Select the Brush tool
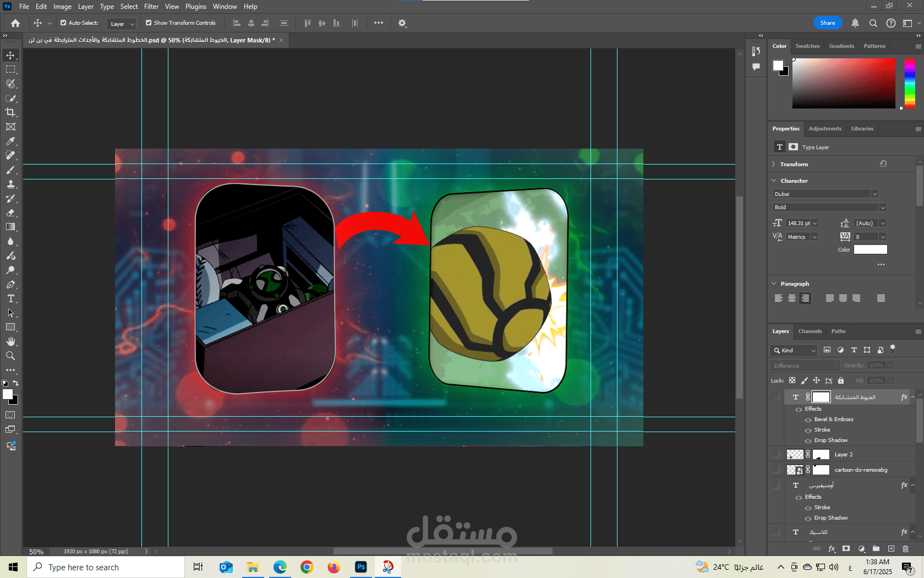The width and height of the screenshot is (924, 578). tap(10, 170)
